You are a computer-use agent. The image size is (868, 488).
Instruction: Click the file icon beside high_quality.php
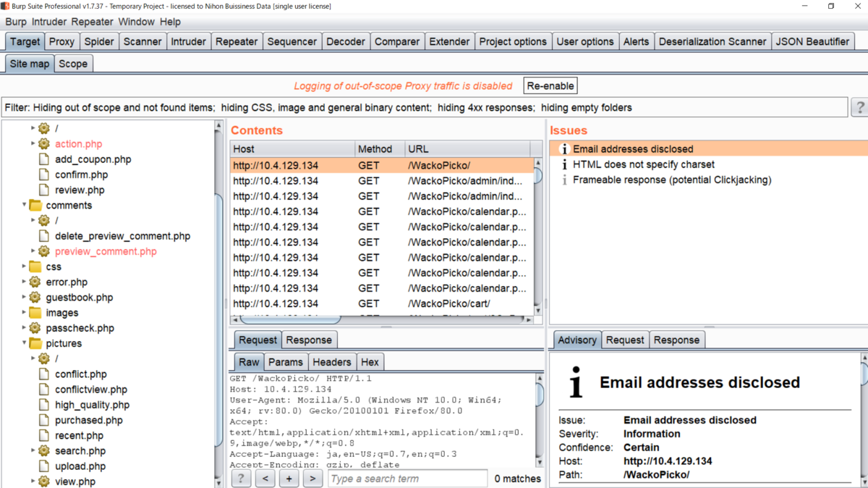44,405
